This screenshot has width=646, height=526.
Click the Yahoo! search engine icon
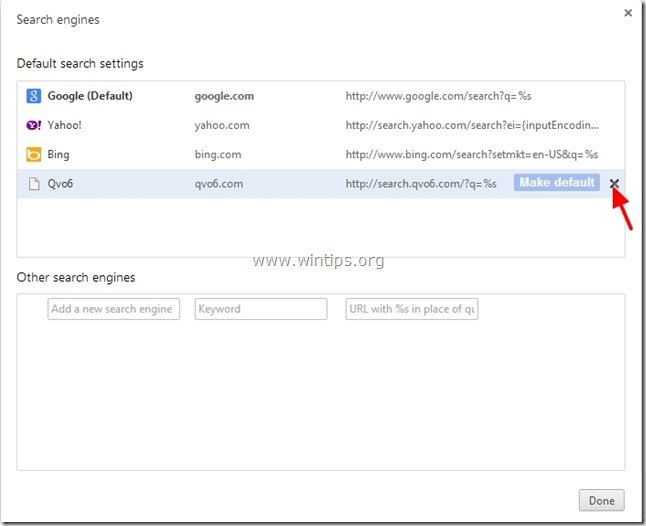coord(33,125)
